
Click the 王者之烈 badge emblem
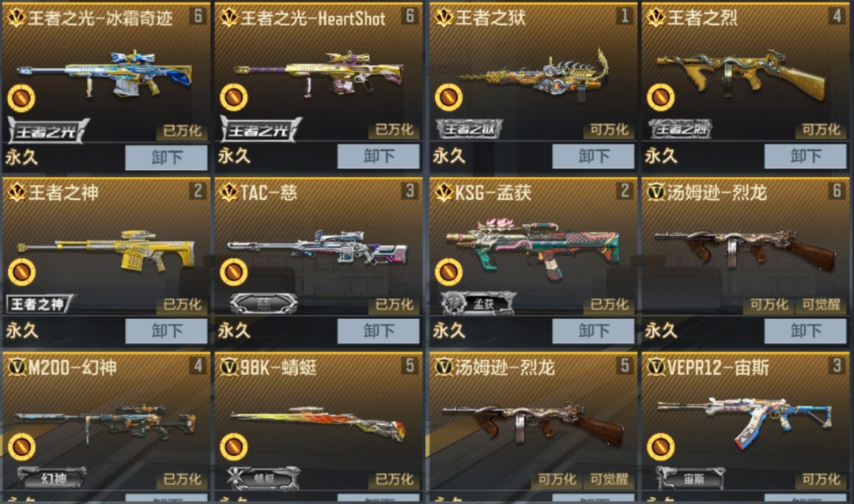(x=680, y=129)
